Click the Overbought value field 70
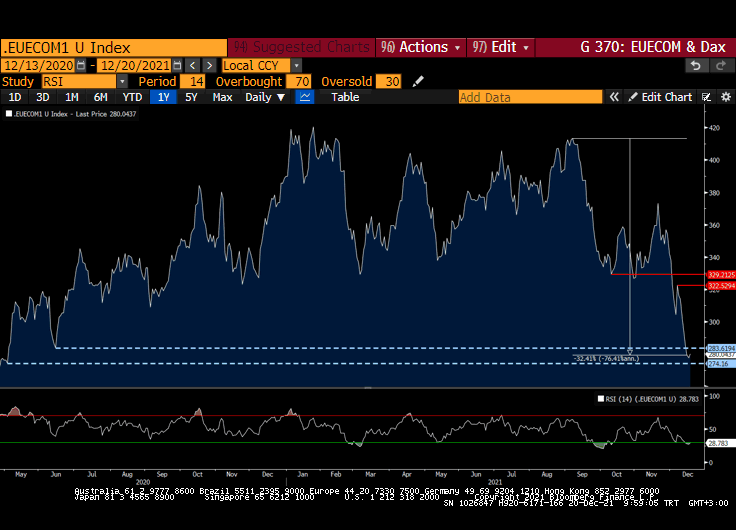Screen dimensions: 736x530 click(x=299, y=82)
